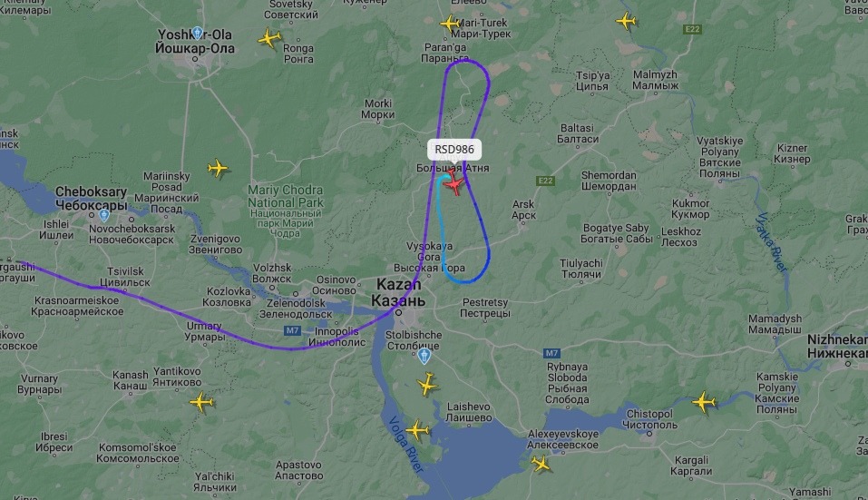Click yellow plane near Yantikovo
This screenshot has width=868, height=500.
(201, 402)
